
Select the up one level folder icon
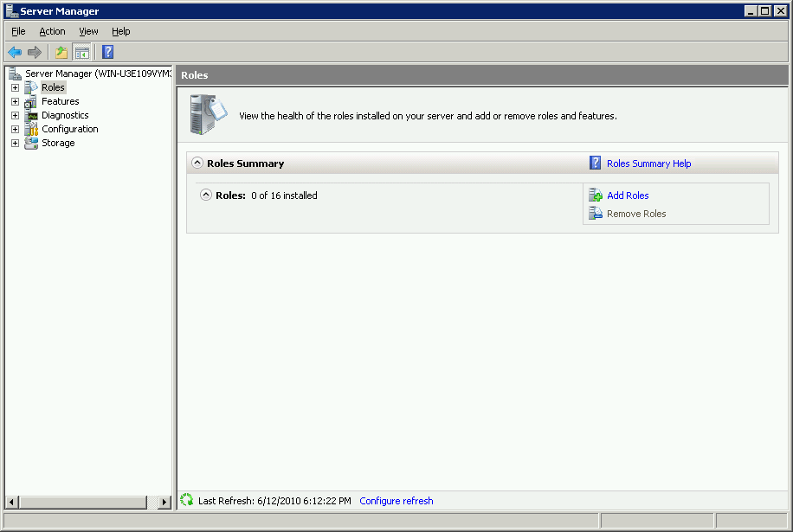point(60,52)
